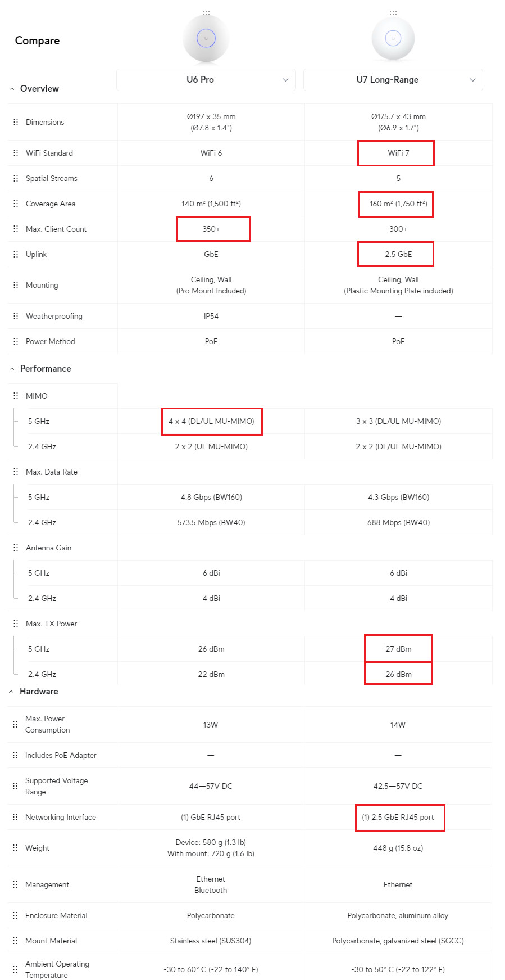Collapse the Hardware section
The image size is (505, 980).
[x=11, y=692]
